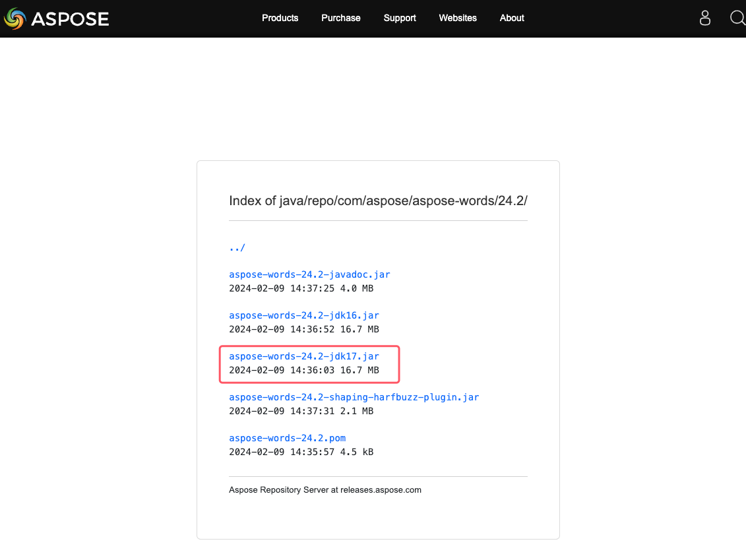Click timestamp '14:36:52 16.7 MB' line
Screen dimensions: 746x560
point(304,329)
